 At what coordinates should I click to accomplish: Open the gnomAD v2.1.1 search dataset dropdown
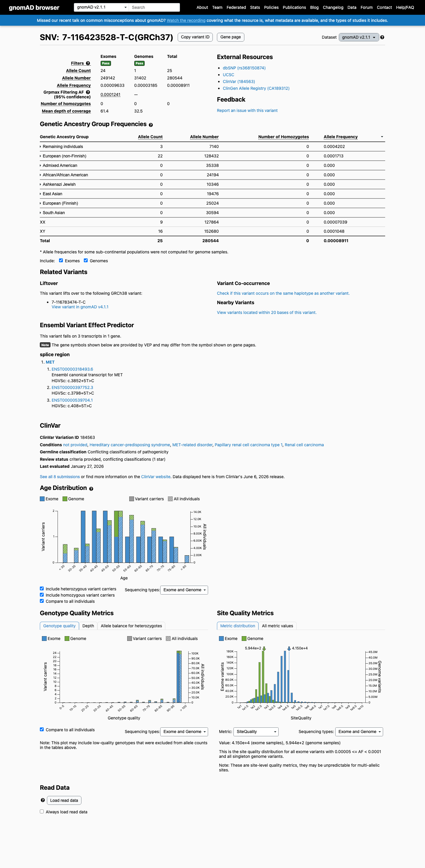tap(101, 7)
